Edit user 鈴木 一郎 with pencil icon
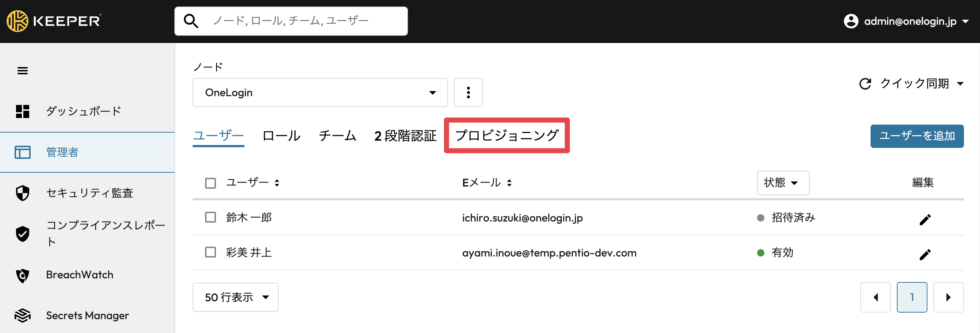The width and height of the screenshot is (980, 333). click(x=925, y=219)
